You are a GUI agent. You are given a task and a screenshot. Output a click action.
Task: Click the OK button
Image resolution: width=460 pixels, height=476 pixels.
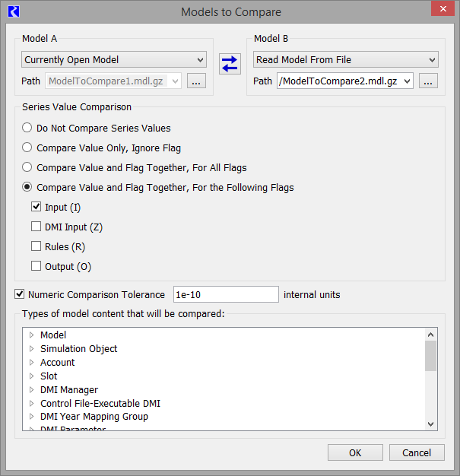coord(355,452)
